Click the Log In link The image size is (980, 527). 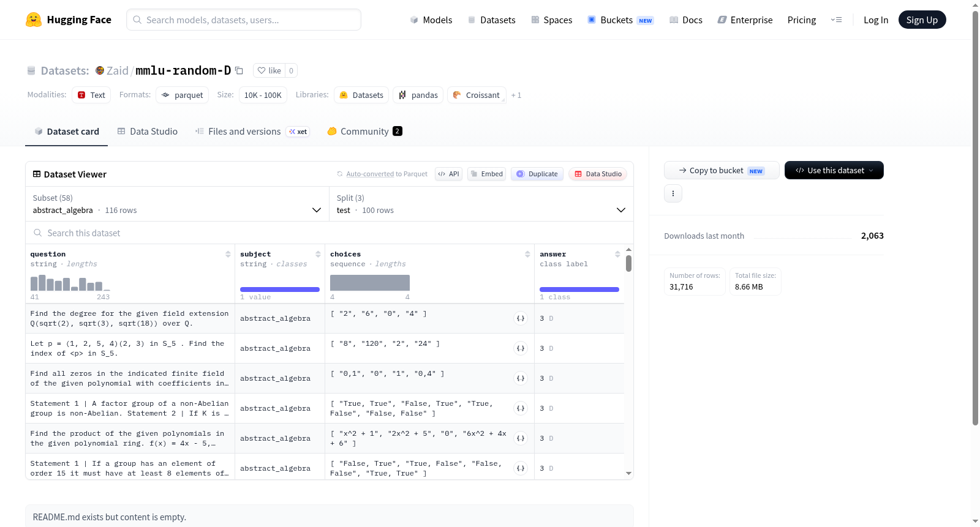(876, 20)
